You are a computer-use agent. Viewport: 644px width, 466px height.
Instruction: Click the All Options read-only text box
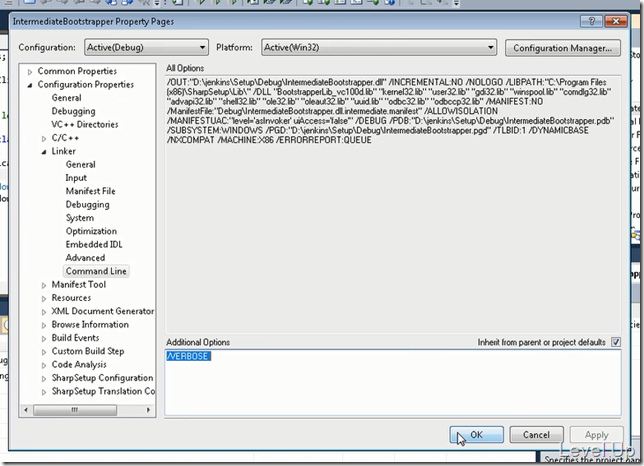[393, 204]
